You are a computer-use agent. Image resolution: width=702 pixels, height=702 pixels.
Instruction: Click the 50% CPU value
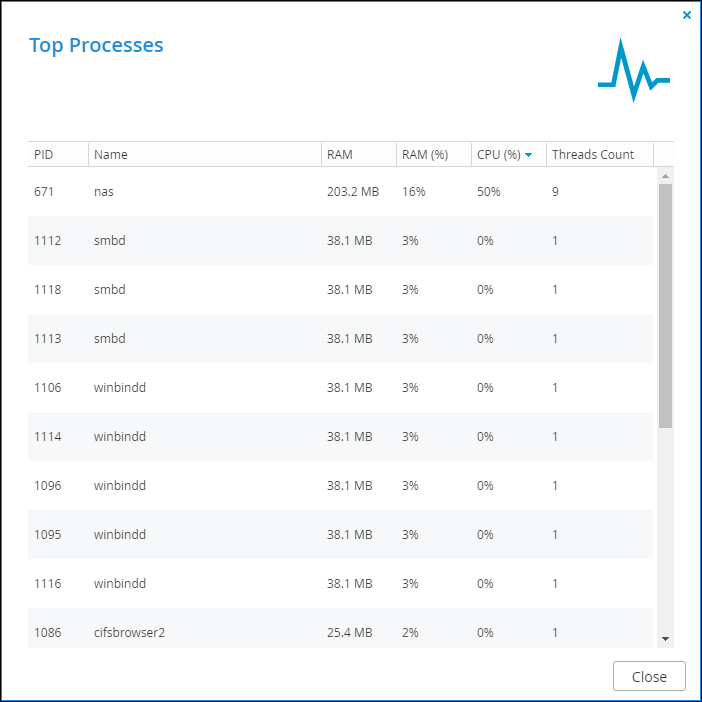(488, 192)
